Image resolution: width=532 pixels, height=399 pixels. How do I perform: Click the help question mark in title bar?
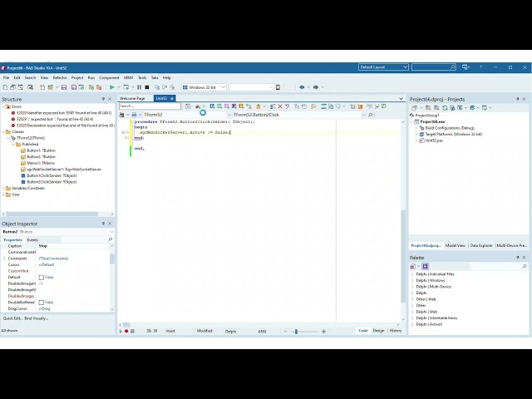pos(480,67)
